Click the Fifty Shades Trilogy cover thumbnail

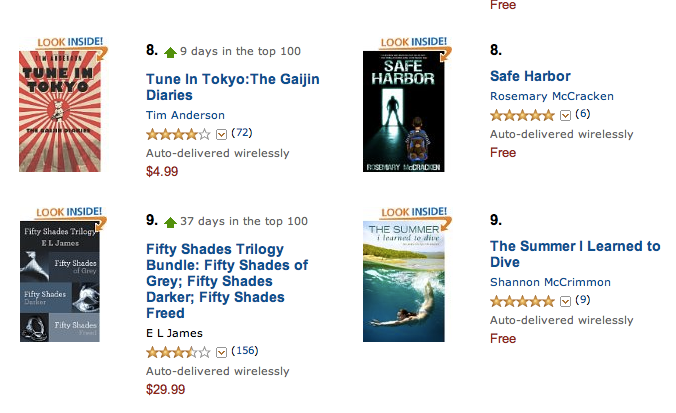click(x=59, y=284)
